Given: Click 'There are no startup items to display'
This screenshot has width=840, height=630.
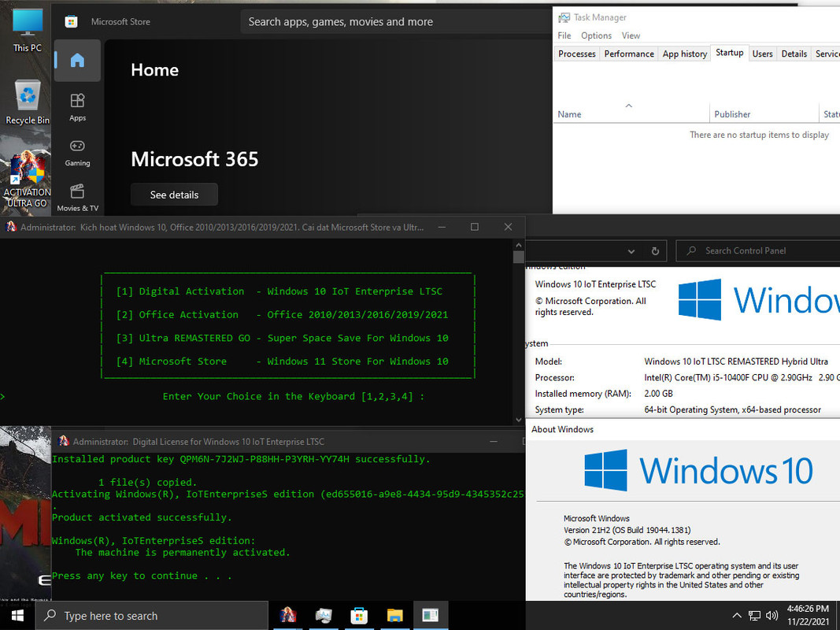Looking at the screenshot, I should (759, 135).
